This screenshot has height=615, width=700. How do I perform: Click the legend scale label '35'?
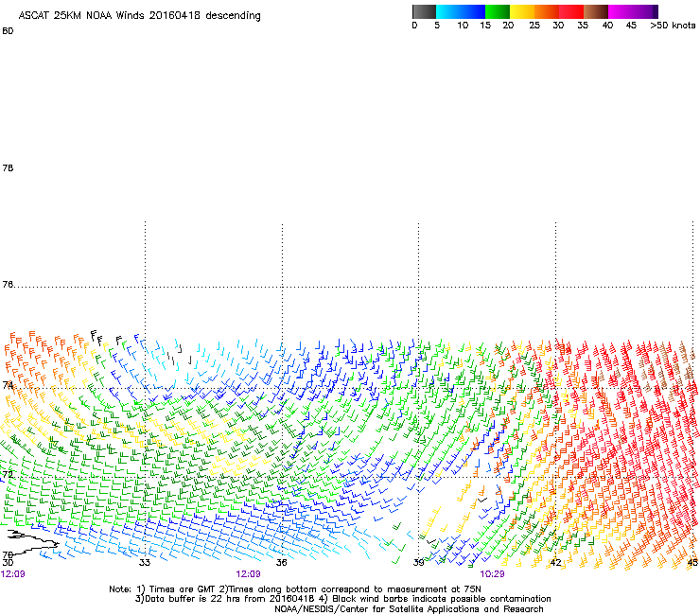click(x=583, y=26)
